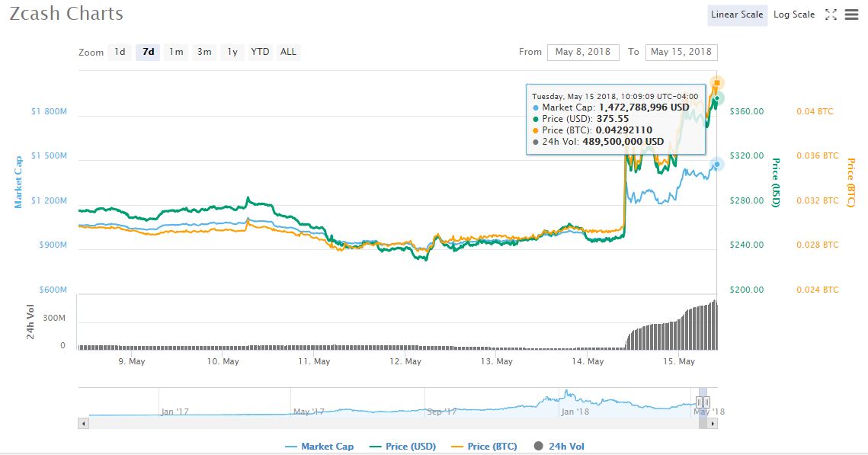Click the $200.00 price axis label
Viewport: 868px width, 455px height.
747,290
